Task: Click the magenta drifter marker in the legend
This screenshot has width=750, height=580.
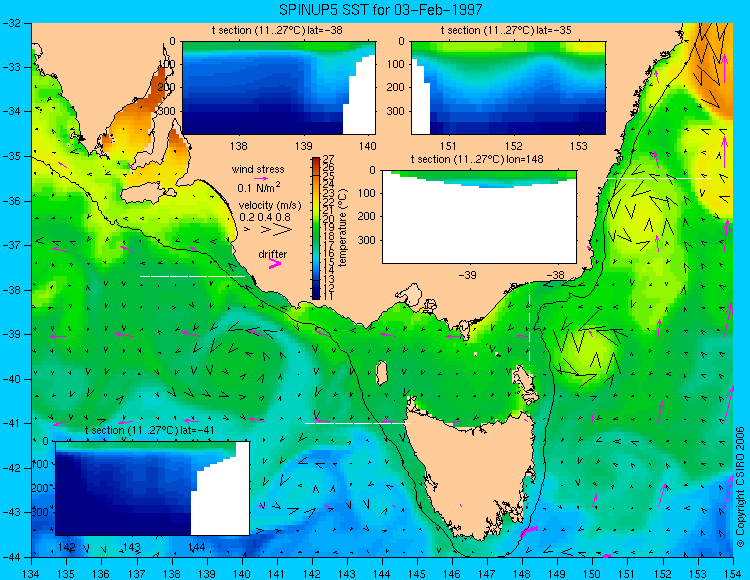Action: coord(275,263)
